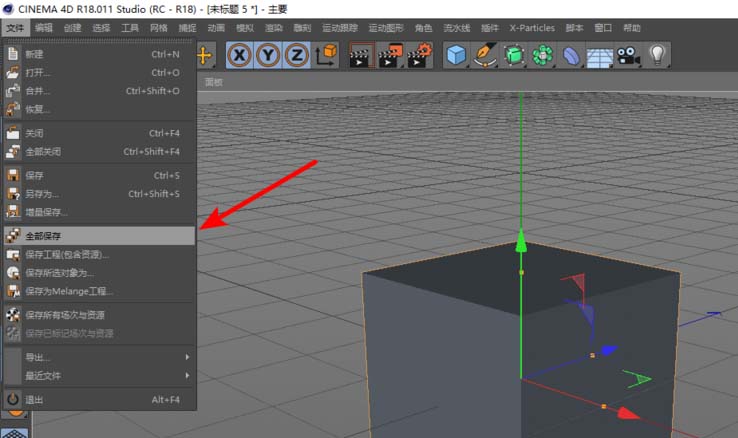Click the blue deformer icon in the toolbar
The height and width of the screenshot is (438, 738).
[x=571, y=56]
